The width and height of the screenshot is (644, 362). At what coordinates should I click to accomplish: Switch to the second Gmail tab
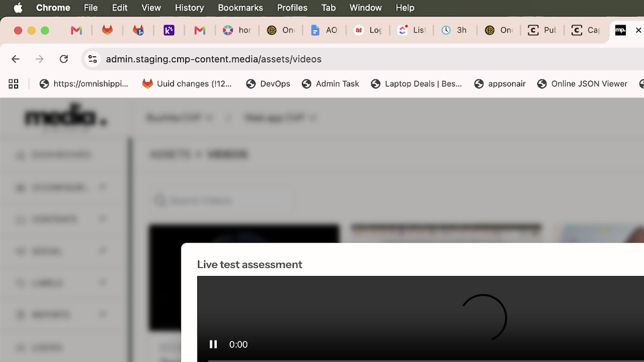pos(200,31)
